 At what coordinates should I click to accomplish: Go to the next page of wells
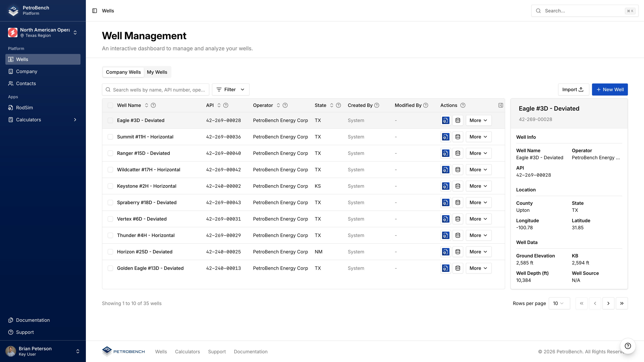tap(608, 303)
